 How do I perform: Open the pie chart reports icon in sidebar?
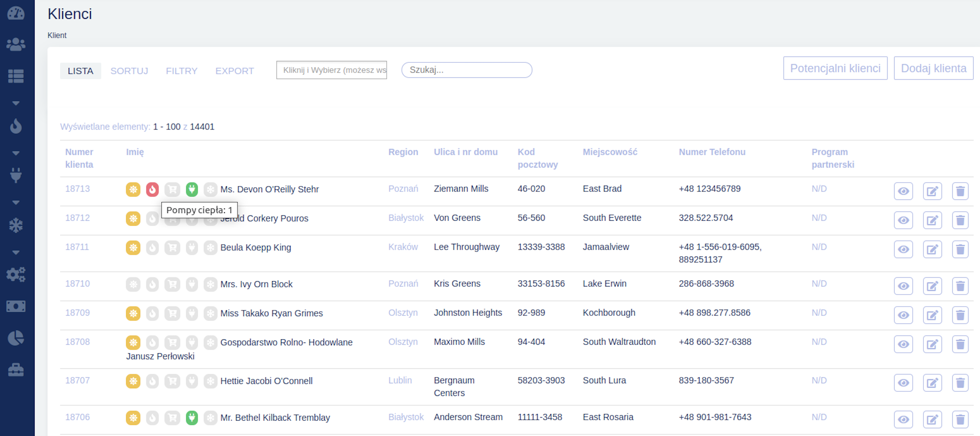[x=16, y=338]
